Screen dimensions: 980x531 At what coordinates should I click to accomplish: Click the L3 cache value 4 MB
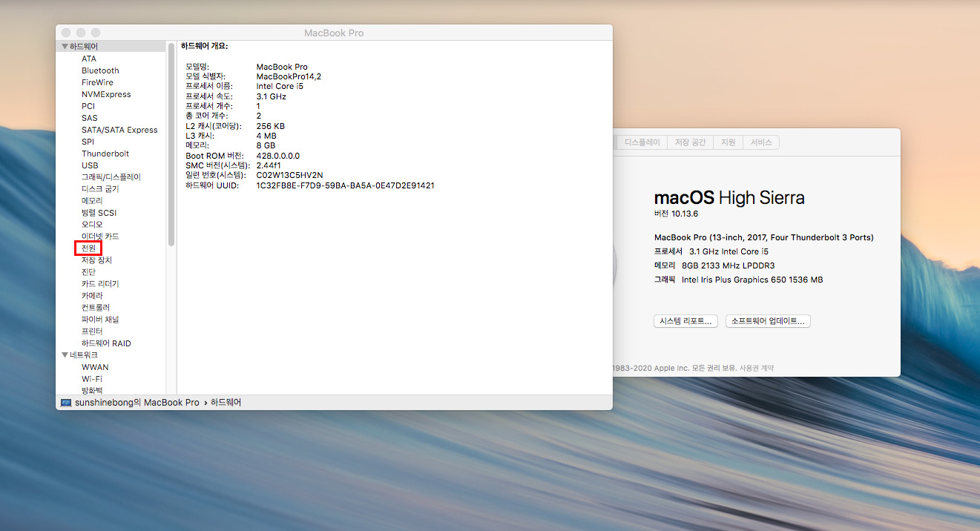(x=266, y=136)
